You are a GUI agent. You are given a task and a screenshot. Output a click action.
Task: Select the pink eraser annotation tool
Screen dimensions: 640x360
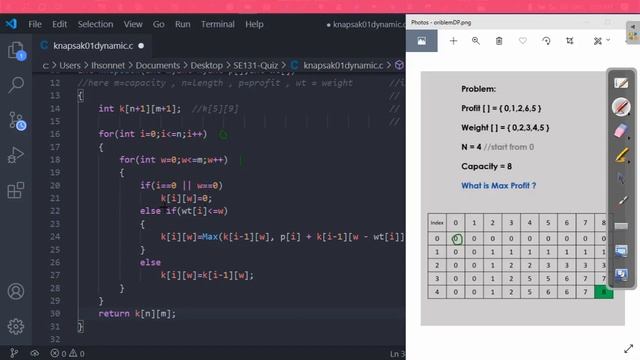620,131
